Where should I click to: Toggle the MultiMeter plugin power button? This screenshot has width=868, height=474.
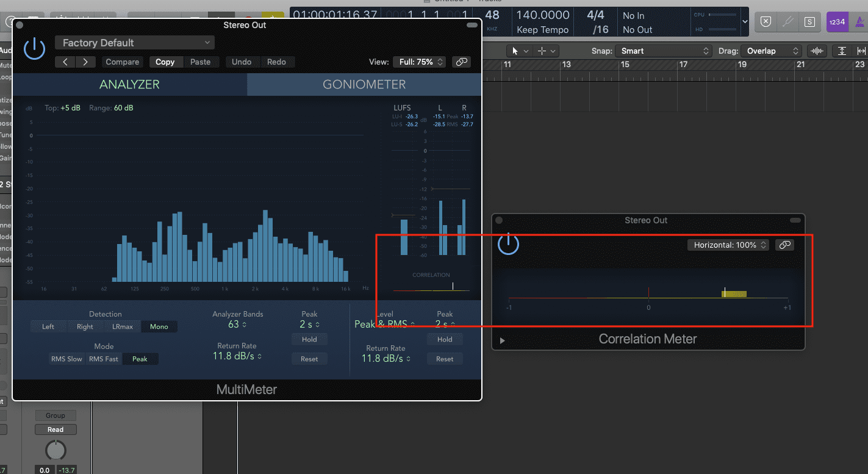(x=34, y=48)
